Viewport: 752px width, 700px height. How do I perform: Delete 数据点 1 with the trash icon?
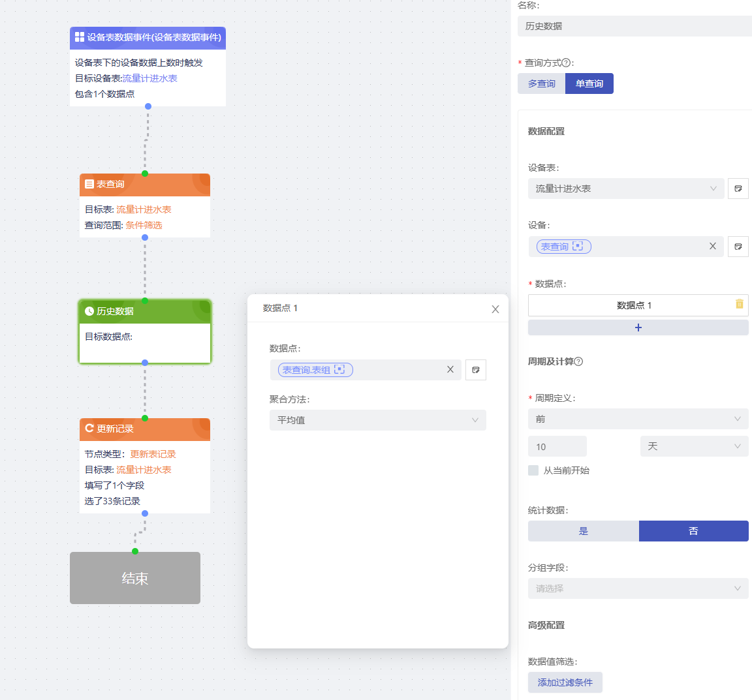[739, 304]
